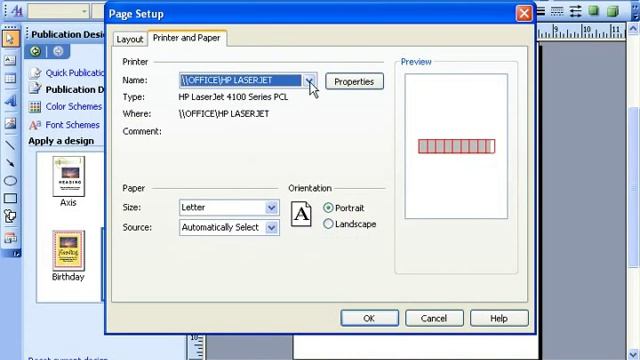Click 'HP LaserJet 4100 Series PCL' type text
This screenshot has width=640, height=360.
coord(233,97)
